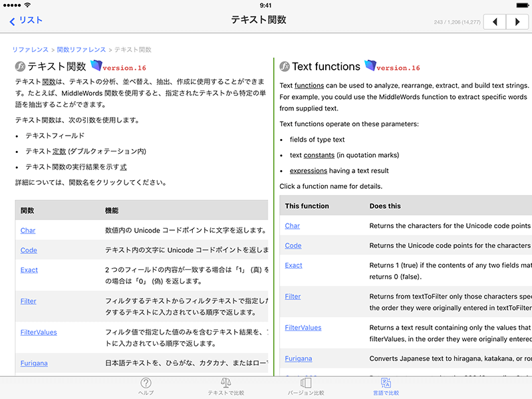Screen dimensions: 532x399
Task: Click Filter link in Japanese table
Action: point(29,301)
